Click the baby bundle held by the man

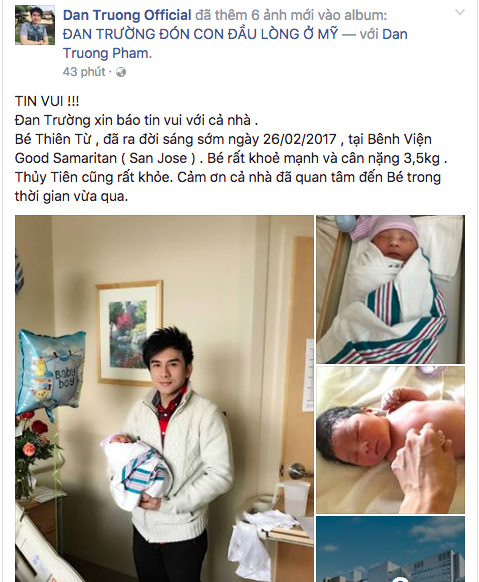click(x=136, y=469)
